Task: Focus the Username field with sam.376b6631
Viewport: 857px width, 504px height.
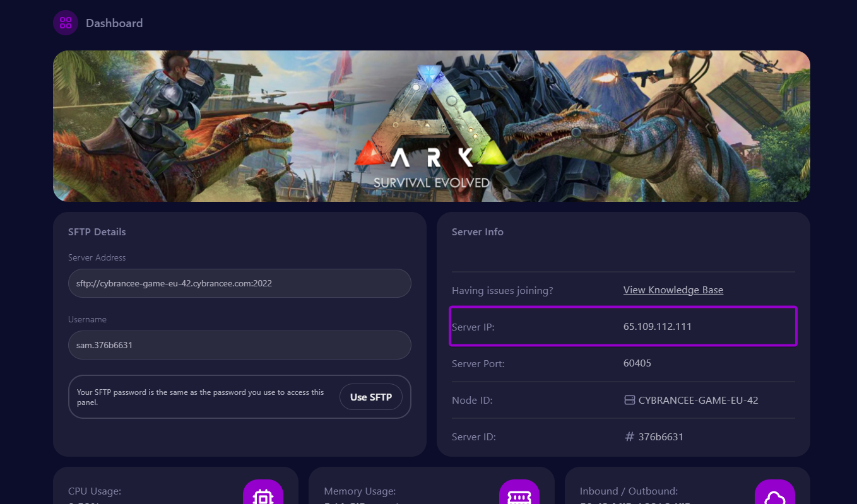Action: tap(240, 345)
